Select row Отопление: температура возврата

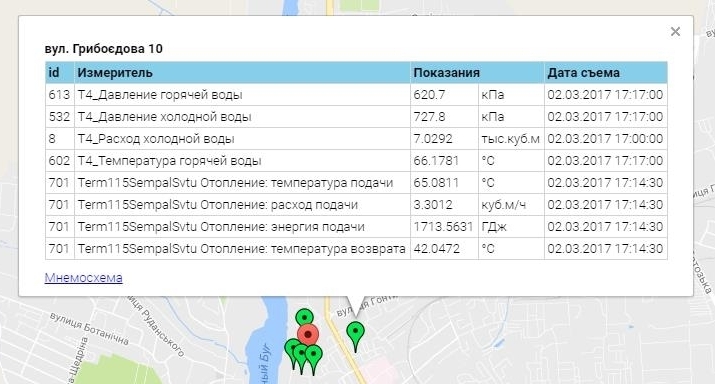[356, 249]
